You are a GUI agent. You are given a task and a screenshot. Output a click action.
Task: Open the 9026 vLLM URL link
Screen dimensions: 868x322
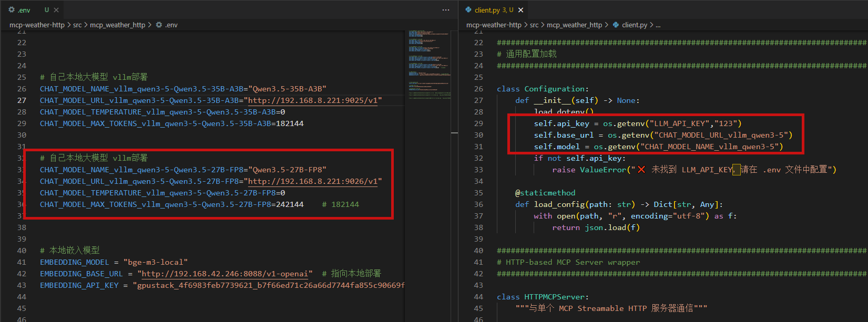click(x=313, y=181)
